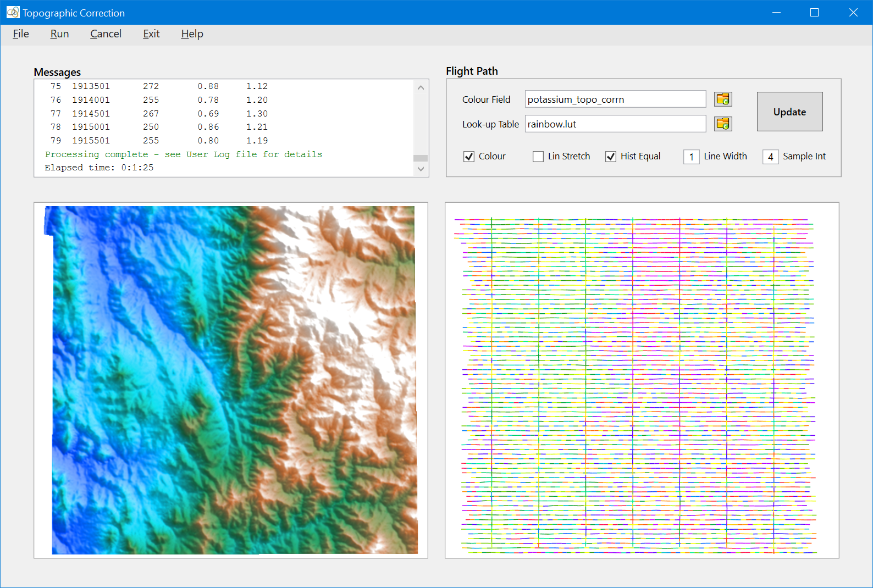Click the Exit menu item
Screen dimensions: 873x588
point(151,34)
